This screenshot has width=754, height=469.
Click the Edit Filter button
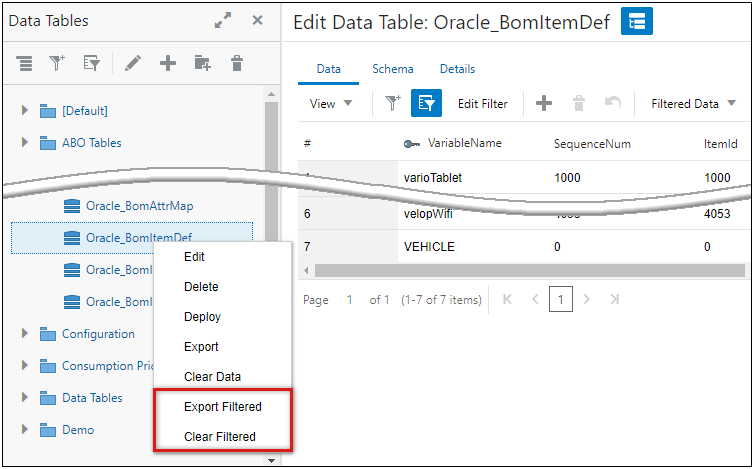pyautogui.click(x=483, y=103)
